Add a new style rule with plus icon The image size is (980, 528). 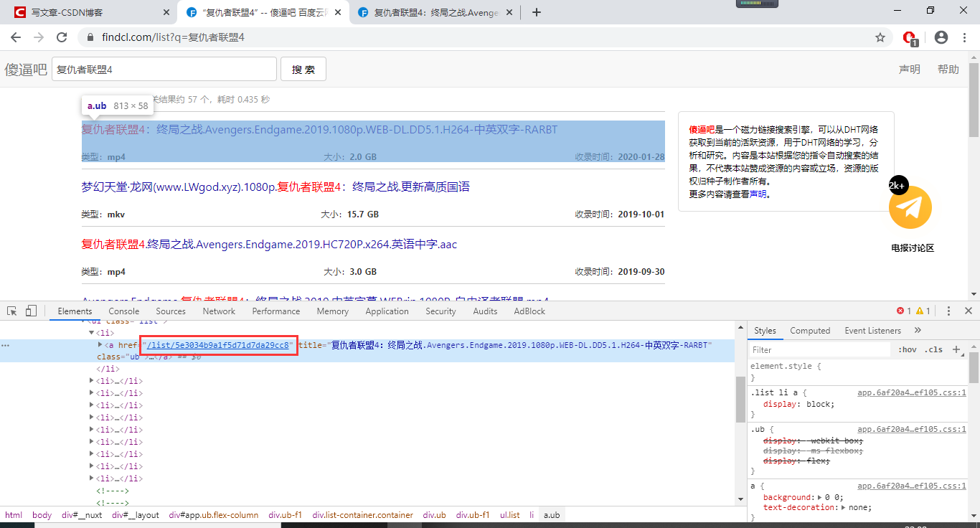click(x=956, y=349)
